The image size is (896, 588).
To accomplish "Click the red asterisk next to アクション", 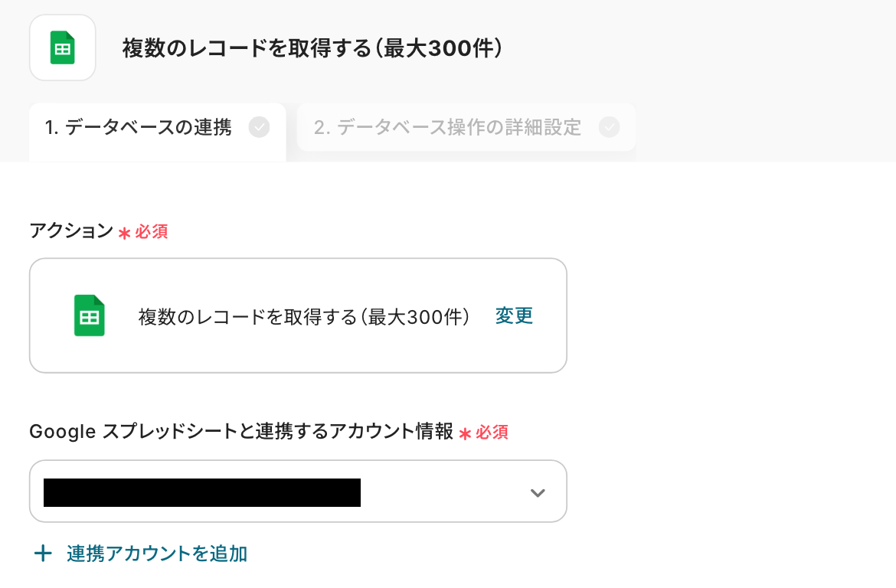I will (124, 233).
